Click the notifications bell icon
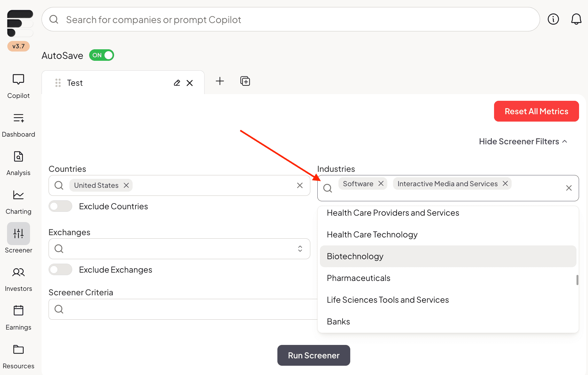Viewport: 588px width, 375px height. click(576, 19)
